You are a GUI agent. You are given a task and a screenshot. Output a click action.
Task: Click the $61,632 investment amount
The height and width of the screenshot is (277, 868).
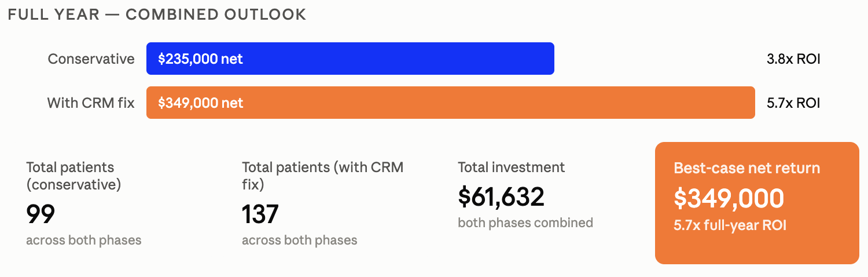click(x=501, y=196)
